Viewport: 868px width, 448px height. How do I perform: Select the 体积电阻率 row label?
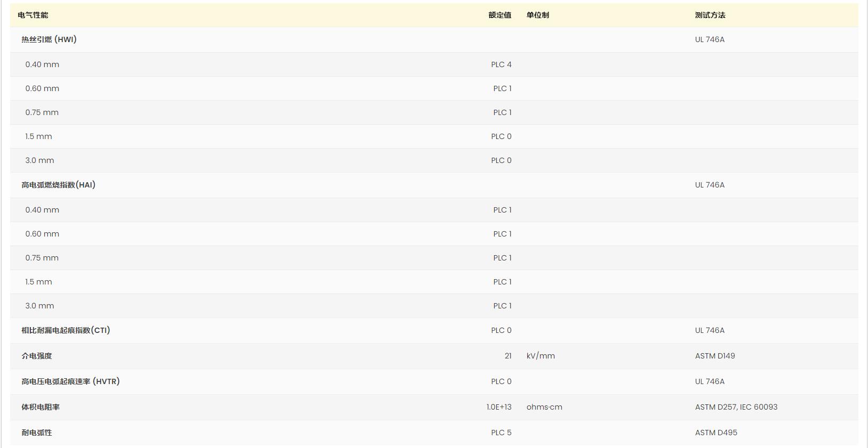pyautogui.click(x=40, y=407)
